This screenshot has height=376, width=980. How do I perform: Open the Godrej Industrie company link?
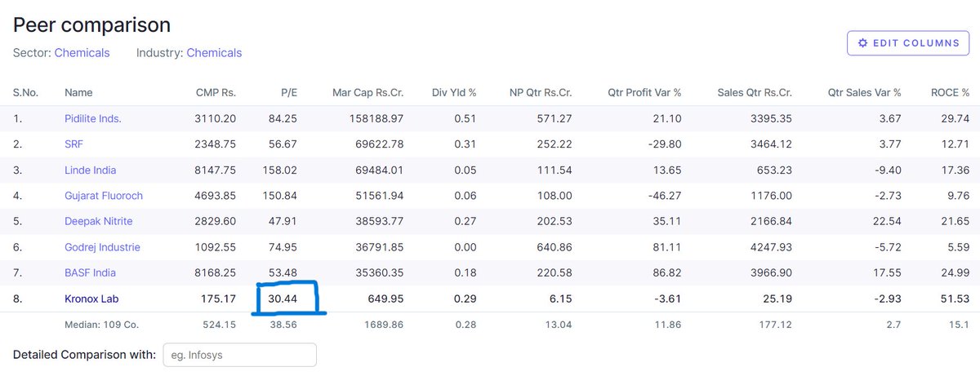click(x=102, y=247)
